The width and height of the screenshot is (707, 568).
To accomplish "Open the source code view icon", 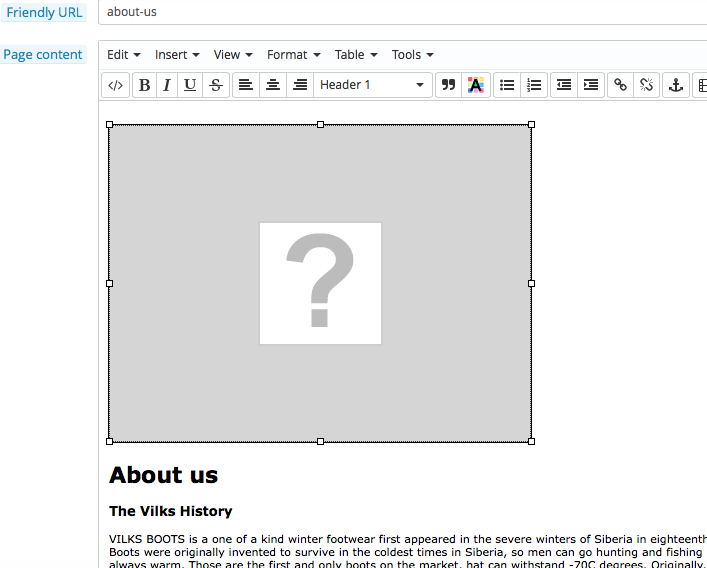I will point(116,85).
